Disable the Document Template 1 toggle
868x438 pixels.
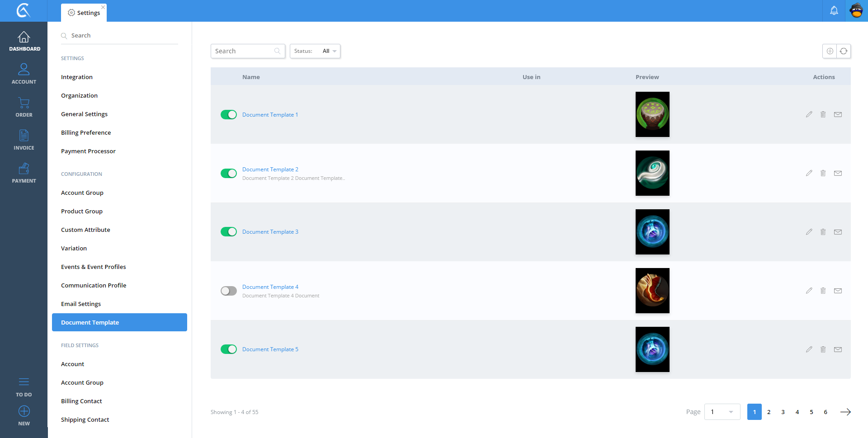(229, 115)
